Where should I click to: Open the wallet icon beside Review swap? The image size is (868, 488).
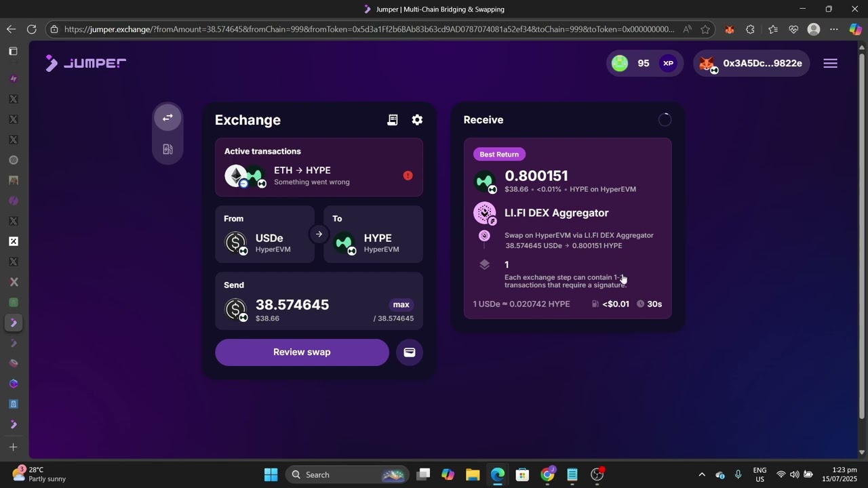[410, 352]
